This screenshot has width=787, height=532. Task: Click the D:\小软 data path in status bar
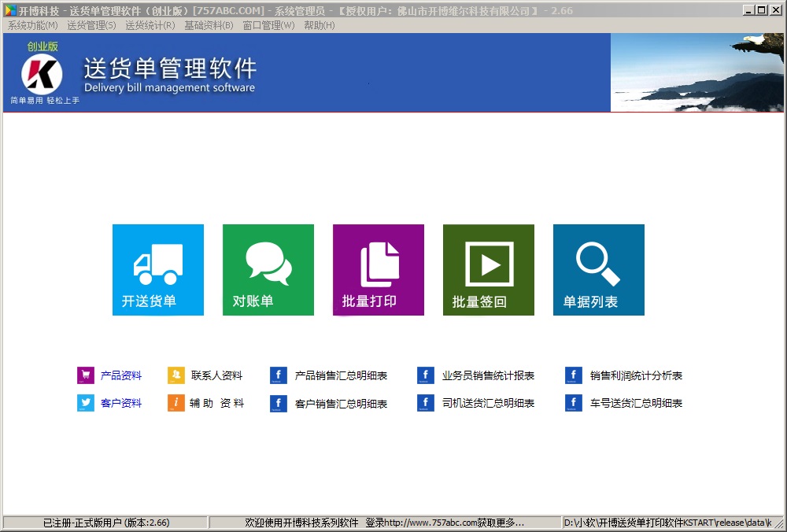tap(668, 523)
